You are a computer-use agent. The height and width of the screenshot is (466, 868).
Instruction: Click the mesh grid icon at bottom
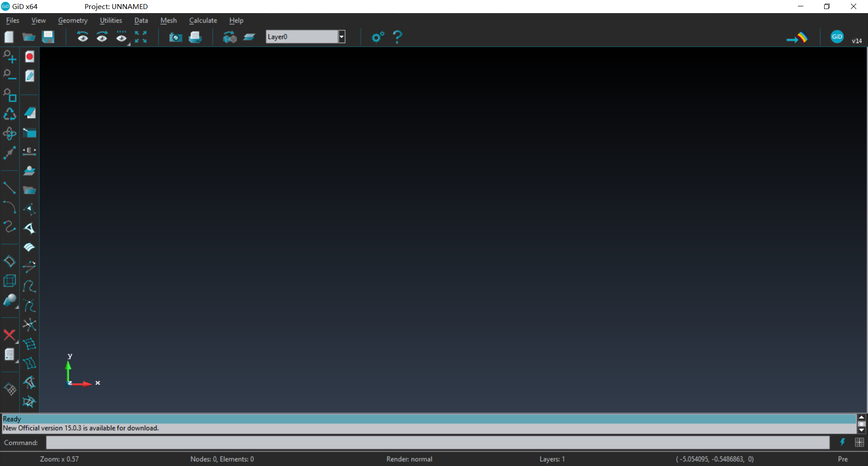click(10, 389)
